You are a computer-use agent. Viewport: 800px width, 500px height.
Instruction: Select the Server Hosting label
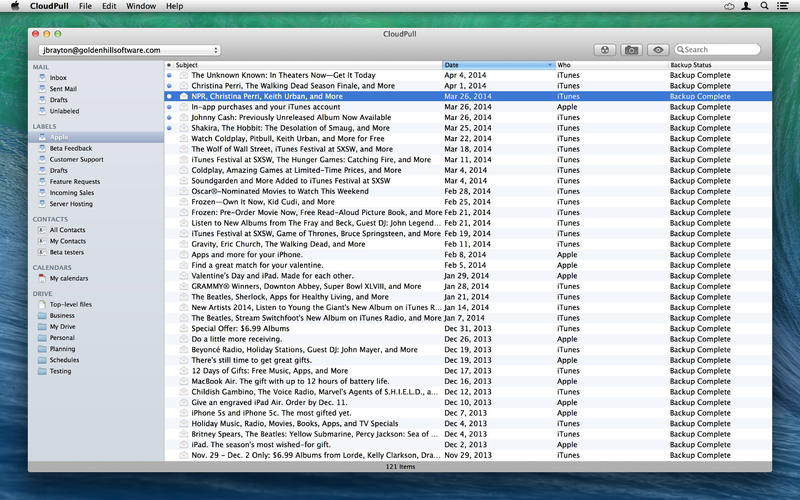(71, 204)
